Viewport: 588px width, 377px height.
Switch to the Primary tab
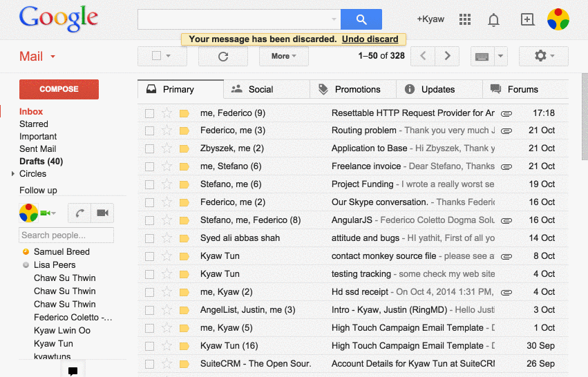(181, 89)
